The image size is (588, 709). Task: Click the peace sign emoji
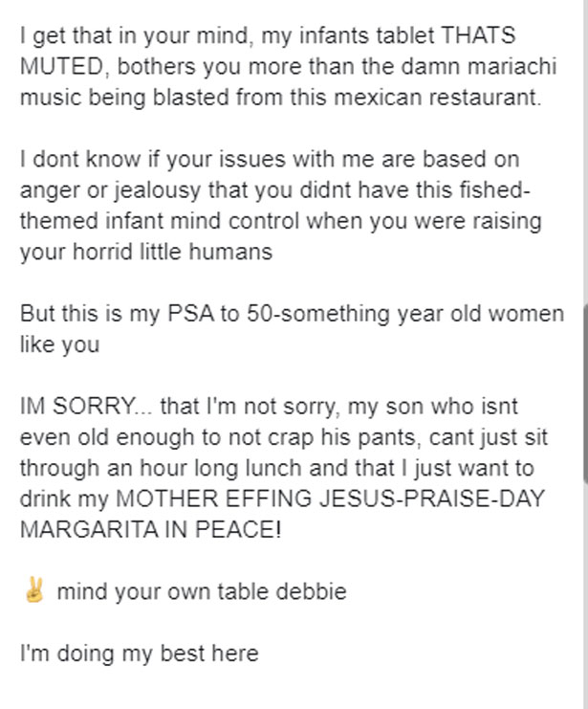[x=33, y=591]
